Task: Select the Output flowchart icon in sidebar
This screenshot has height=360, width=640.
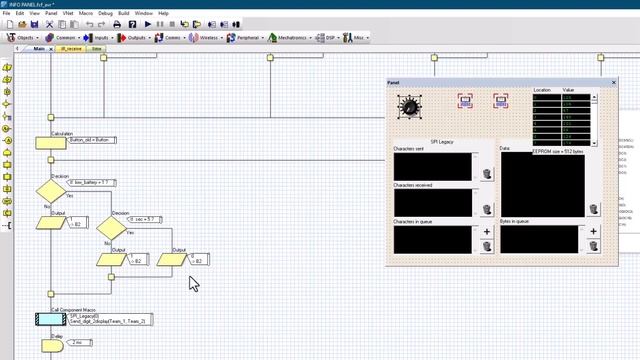Action: pos(7,80)
